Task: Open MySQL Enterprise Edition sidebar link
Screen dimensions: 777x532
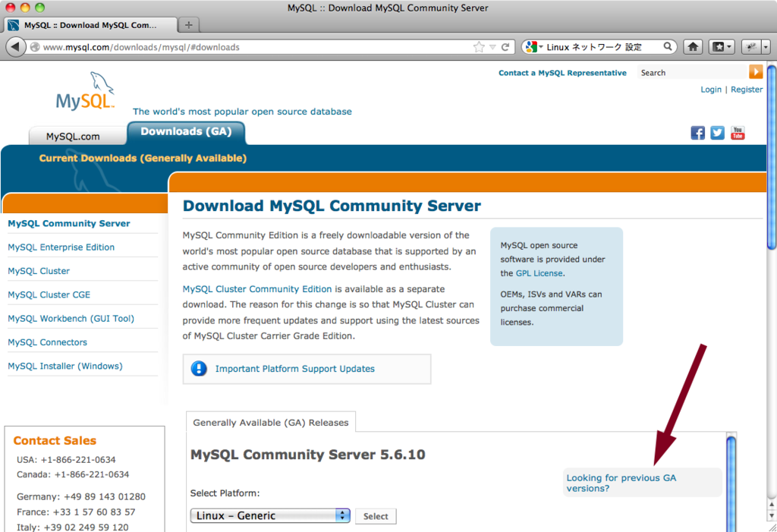Action: [61, 247]
